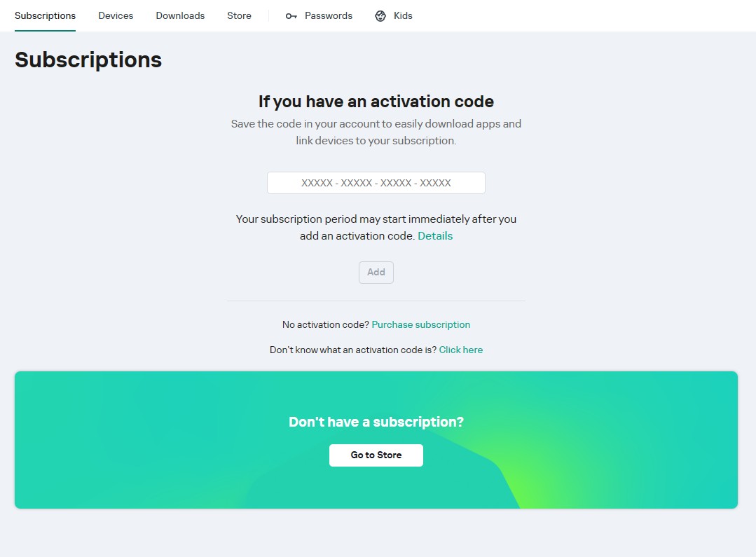
Task: Select the Passwords text label
Action: tap(329, 15)
